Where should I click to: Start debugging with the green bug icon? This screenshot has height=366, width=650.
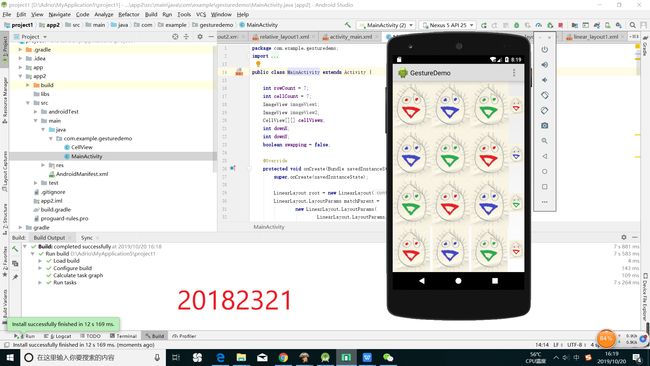pyautogui.click(x=517, y=25)
